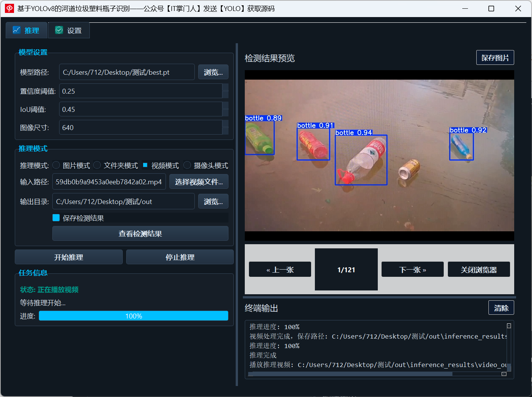This screenshot has height=397, width=532.
Task: Decrease the 置信度阈值 value with the down arrow
Action: (x=225, y=95)
